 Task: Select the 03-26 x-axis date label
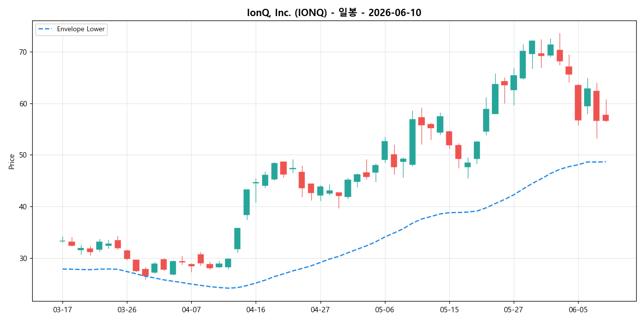(127, 310)
